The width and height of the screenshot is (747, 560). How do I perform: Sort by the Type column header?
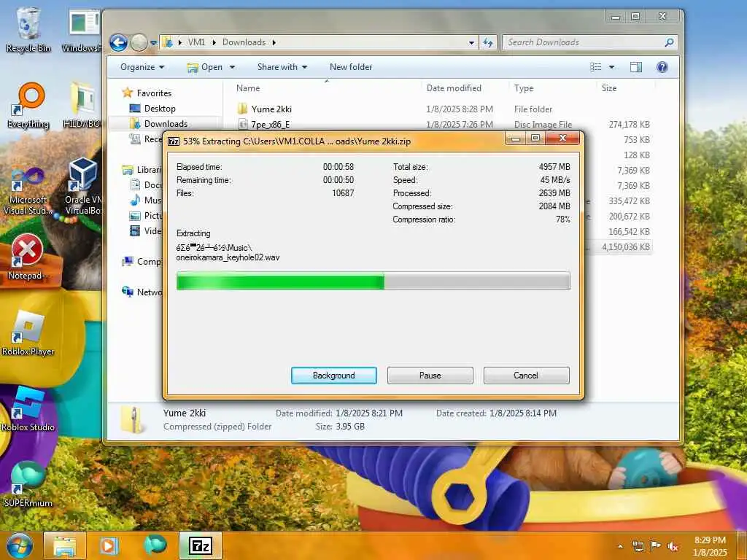(x=524, y=88)
